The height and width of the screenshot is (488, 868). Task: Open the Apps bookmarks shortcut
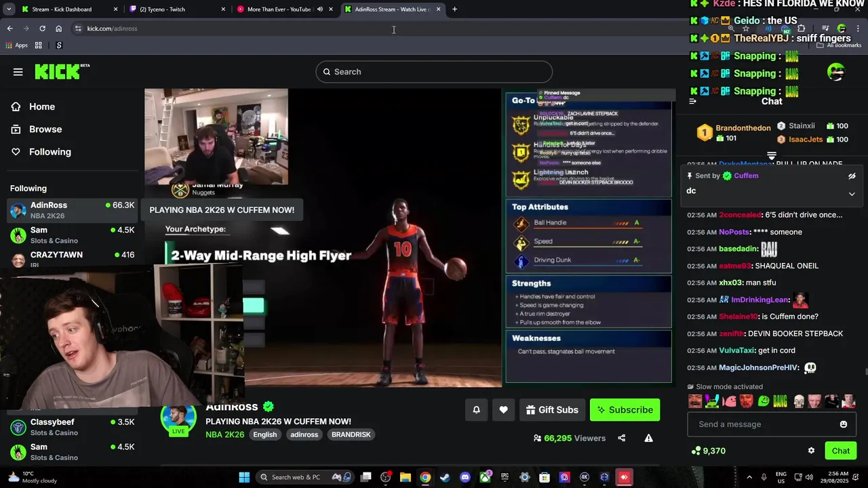pyautogui.click(x=17, y=45)
